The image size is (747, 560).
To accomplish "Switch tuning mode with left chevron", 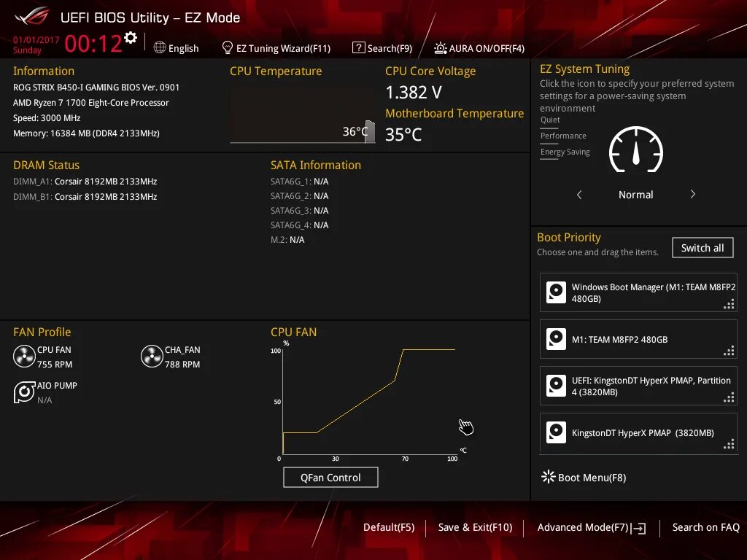I will click(x=579, y=194).
